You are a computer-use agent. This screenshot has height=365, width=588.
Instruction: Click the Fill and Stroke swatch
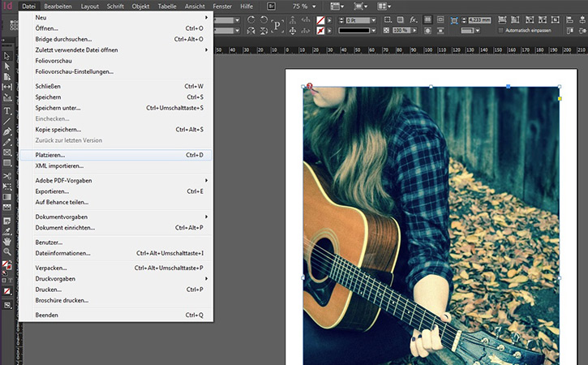(x=6, y=265)
